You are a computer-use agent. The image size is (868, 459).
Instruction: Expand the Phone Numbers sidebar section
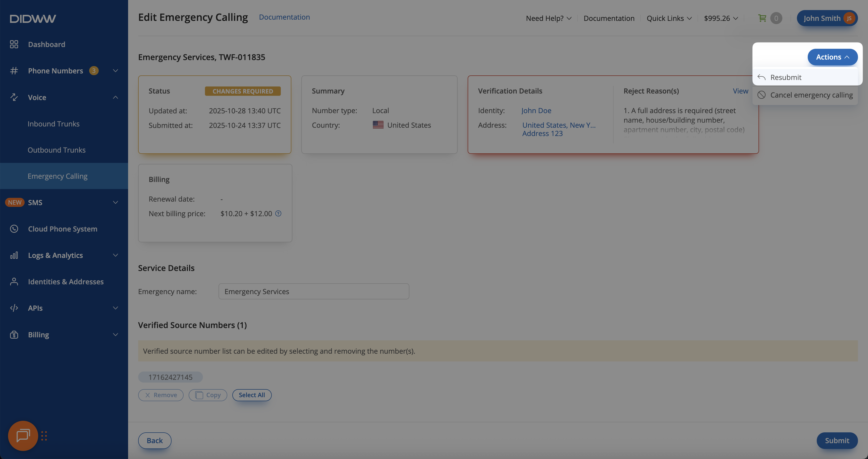(115, 71)
